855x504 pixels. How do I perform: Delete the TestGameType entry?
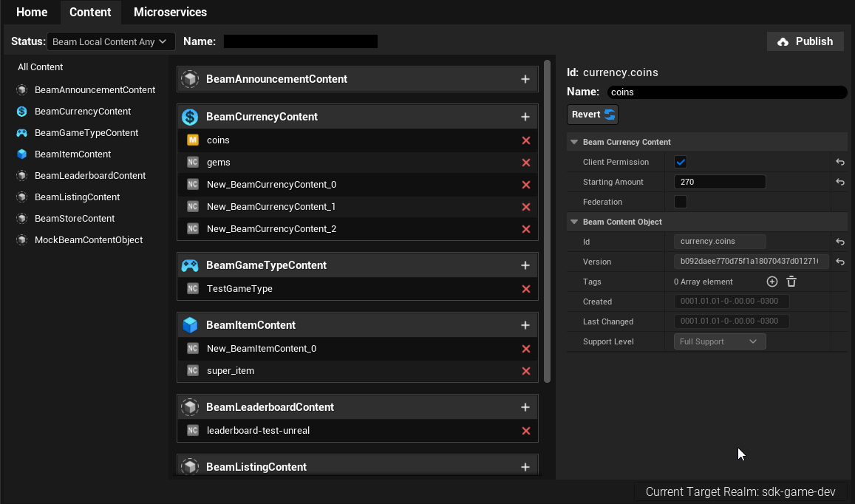click(526, 289)
